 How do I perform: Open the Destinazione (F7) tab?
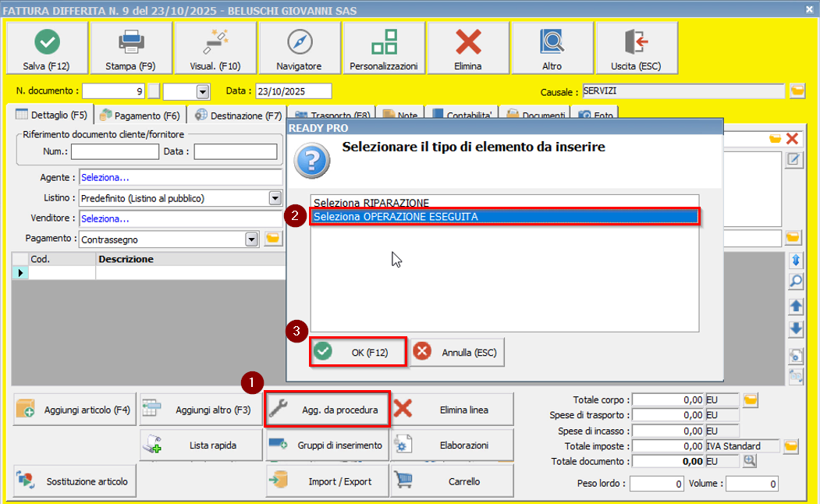[x=238, y=115]
